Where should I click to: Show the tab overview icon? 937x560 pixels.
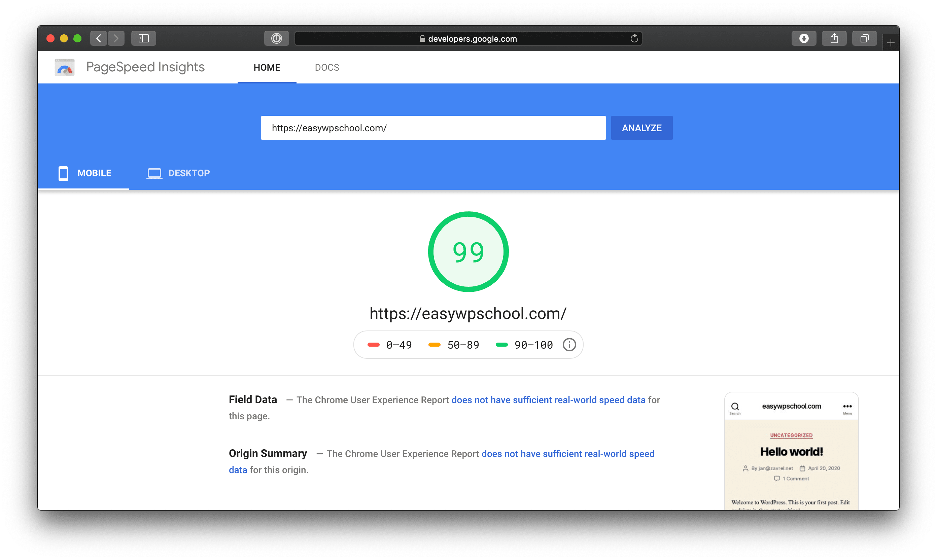[864, 38]
